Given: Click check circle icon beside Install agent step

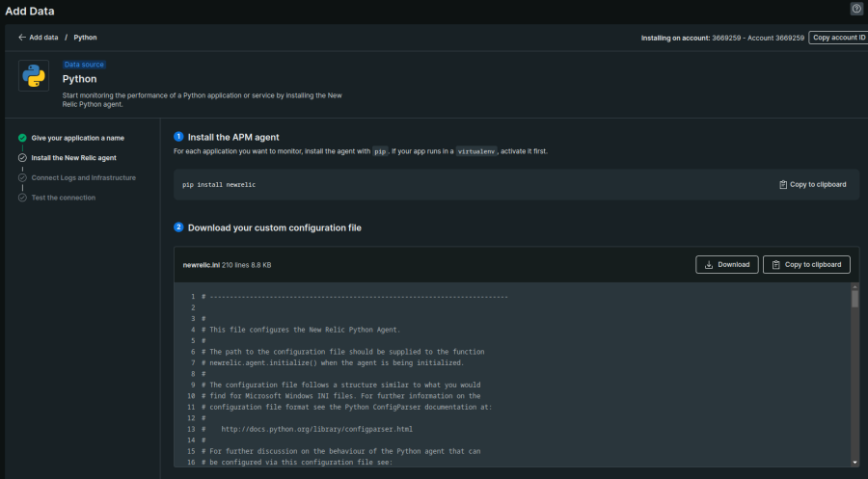Looking at the screenshot, I should pyautogui.click(x=22, y=158).
